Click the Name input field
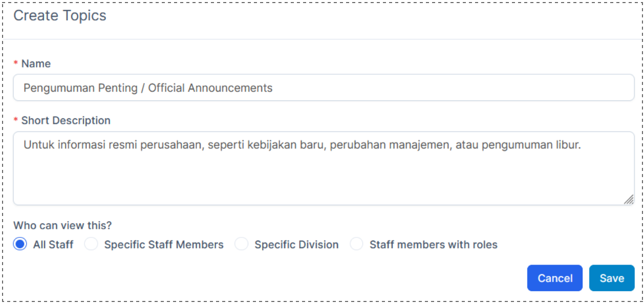Screen dimensions: 644x303 coord(324,88)
